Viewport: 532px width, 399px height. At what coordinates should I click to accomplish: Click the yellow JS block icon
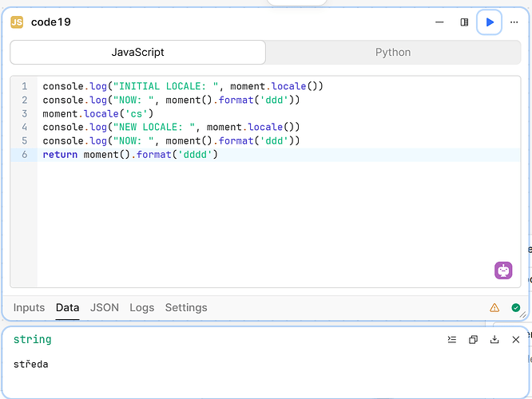(x=17, y=22)
